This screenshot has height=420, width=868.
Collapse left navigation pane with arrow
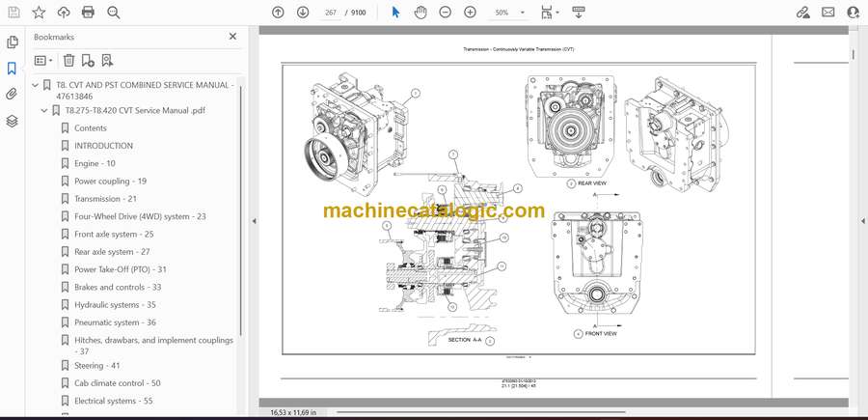tap(254, 221)
